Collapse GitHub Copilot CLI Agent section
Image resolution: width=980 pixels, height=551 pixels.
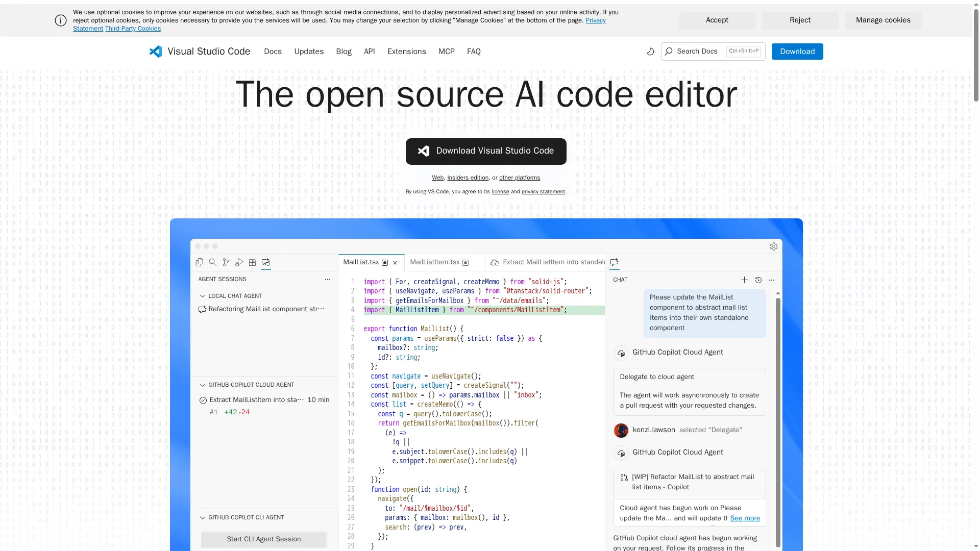[x=203, y=517]
